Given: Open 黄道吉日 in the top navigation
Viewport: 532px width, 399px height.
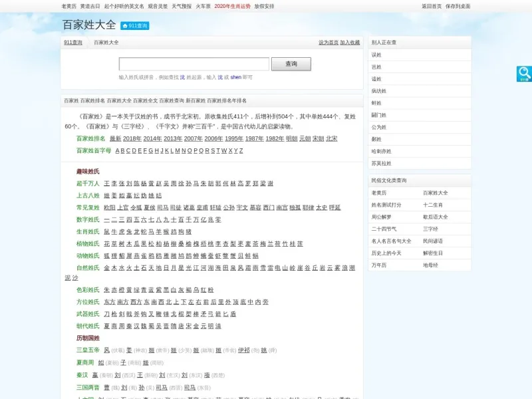Looking at the screenshot, I should coord(90,6).
